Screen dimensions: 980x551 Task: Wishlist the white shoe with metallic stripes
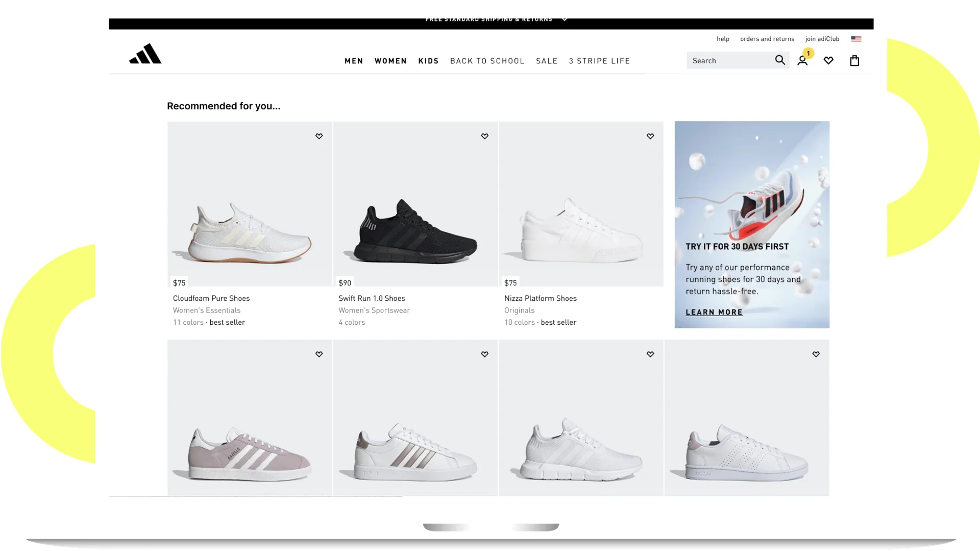tap(484, 354)
